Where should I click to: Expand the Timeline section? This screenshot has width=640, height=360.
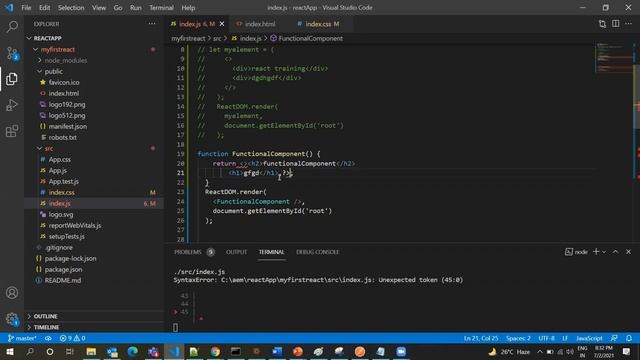46,327
